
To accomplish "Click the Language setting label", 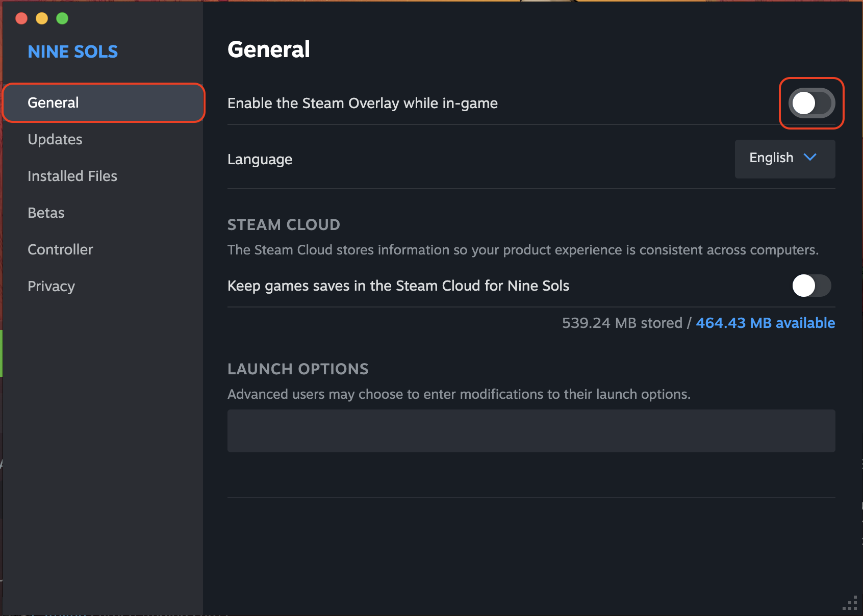I will click(260, 159).
